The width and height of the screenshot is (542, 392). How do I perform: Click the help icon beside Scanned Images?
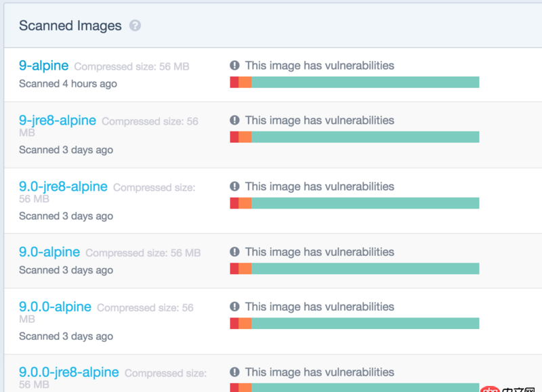[x=134, y=26]
